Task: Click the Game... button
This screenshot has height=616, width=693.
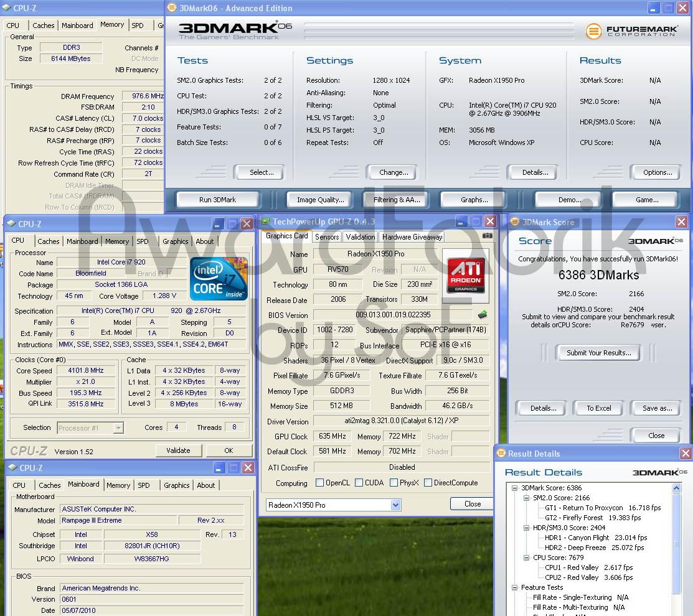Action: (x=646, y=200)
